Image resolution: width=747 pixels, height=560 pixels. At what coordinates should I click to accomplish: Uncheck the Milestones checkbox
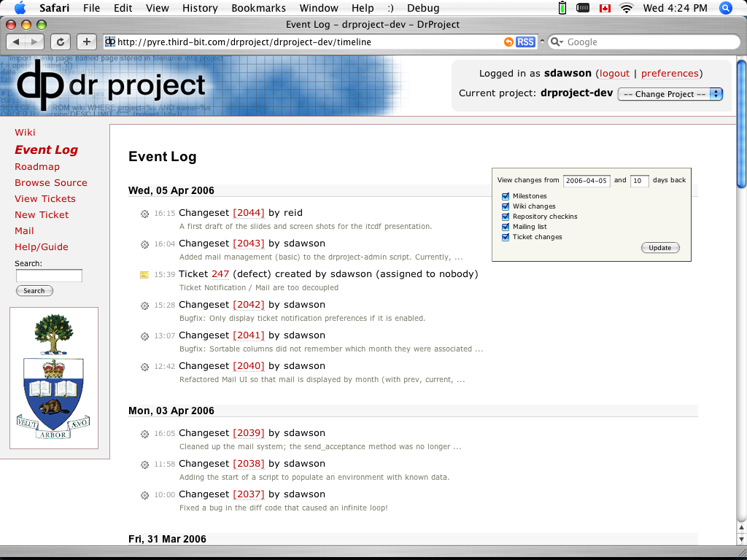point(506,196)
